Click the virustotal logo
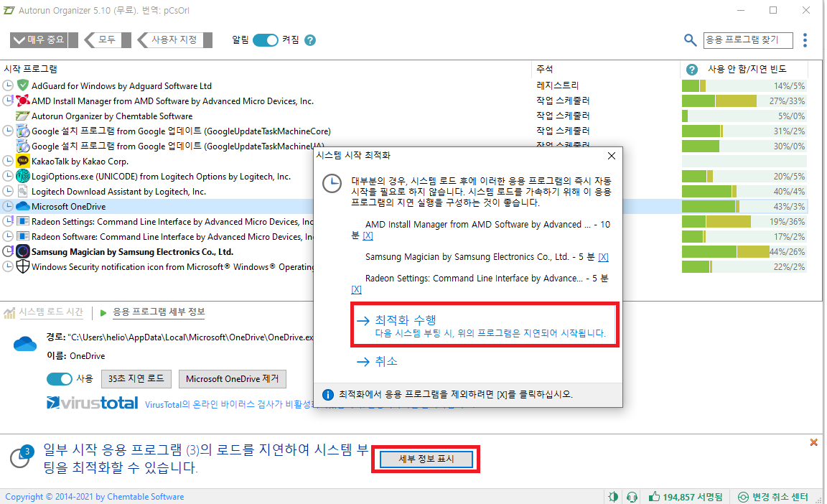The image size is (827, 504). (x=93, y=403)
